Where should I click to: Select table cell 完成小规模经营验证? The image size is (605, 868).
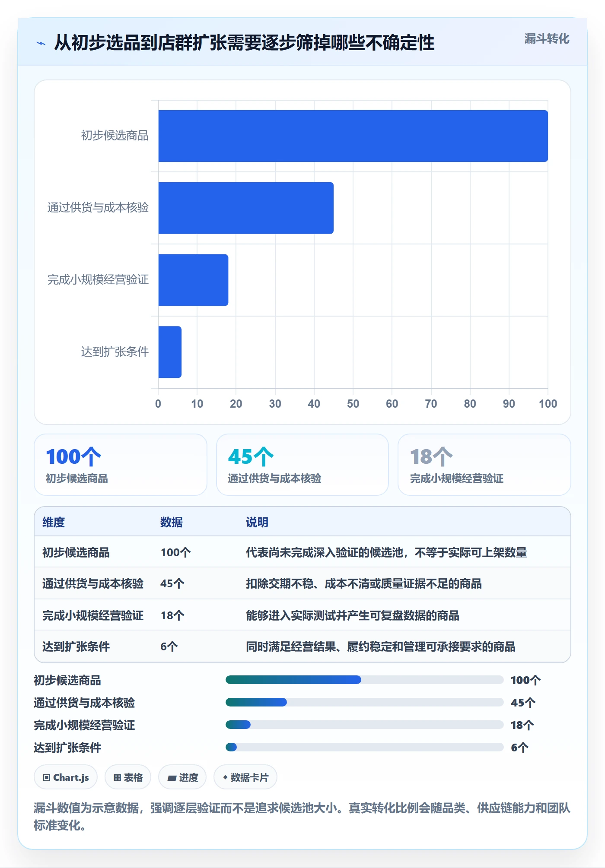pyautogui.click(x=93, y=615)
